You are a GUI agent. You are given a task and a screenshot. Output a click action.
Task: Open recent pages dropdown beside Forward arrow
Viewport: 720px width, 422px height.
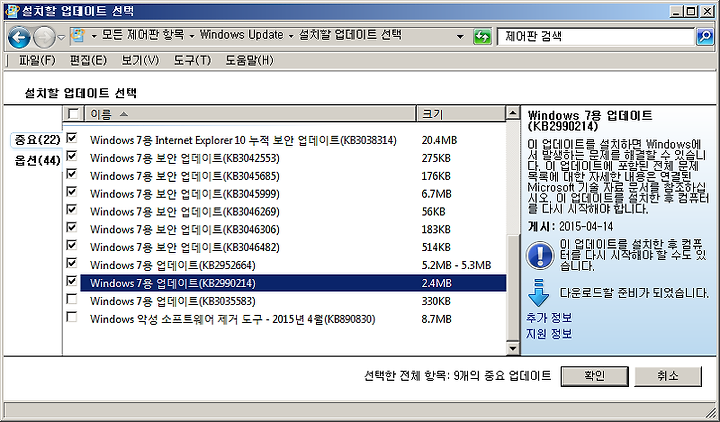(62, 37)
